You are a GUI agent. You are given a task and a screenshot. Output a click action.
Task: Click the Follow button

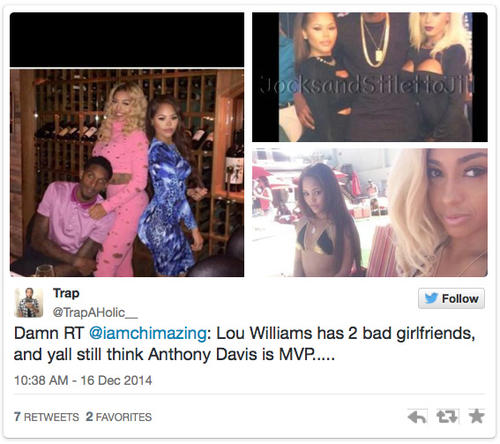point(451,298)
